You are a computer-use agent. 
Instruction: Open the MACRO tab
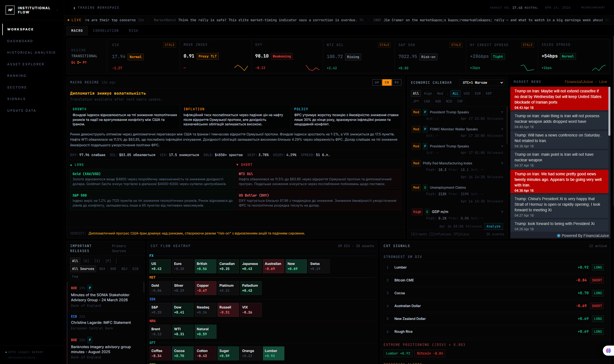click(x=77, y=31)
